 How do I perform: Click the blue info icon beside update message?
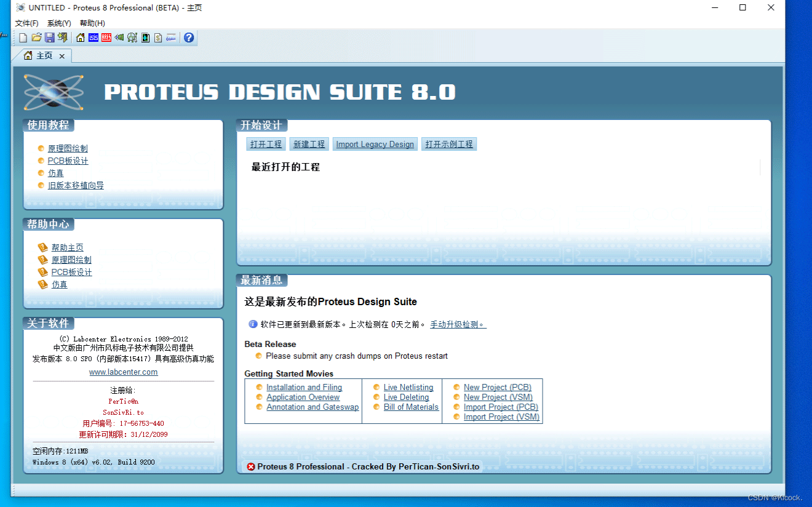coord(253,324)
